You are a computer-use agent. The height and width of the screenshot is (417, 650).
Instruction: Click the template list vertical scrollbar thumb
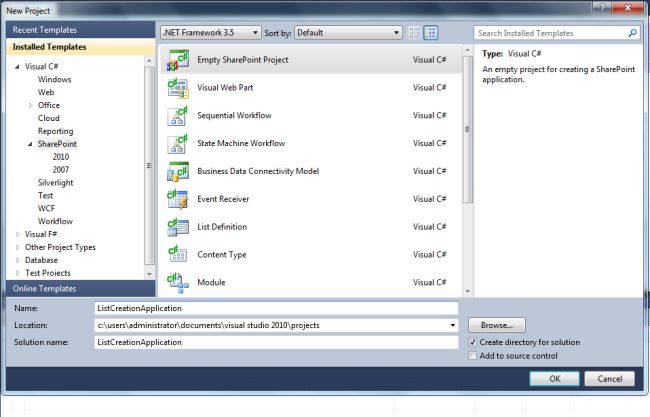click(x=467, y=129)
